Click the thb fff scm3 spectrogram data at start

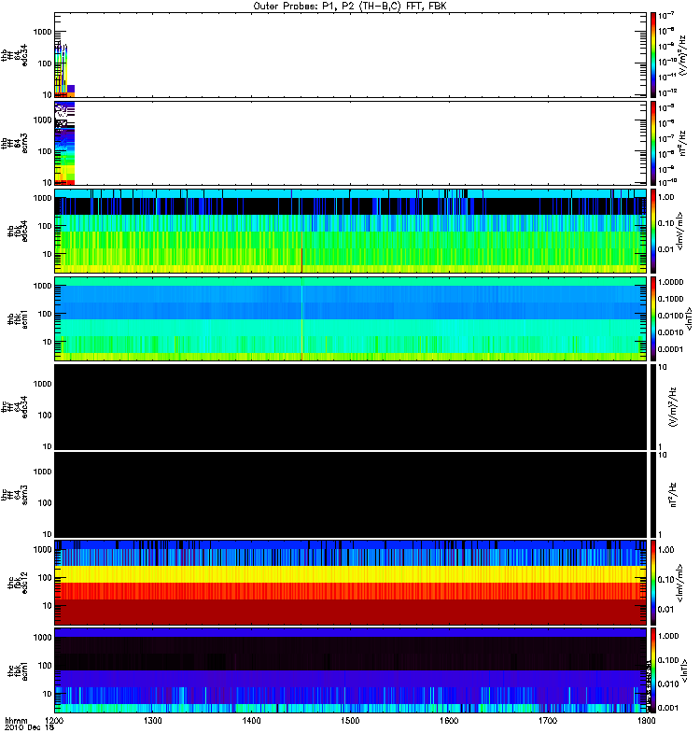pos(64,143)
